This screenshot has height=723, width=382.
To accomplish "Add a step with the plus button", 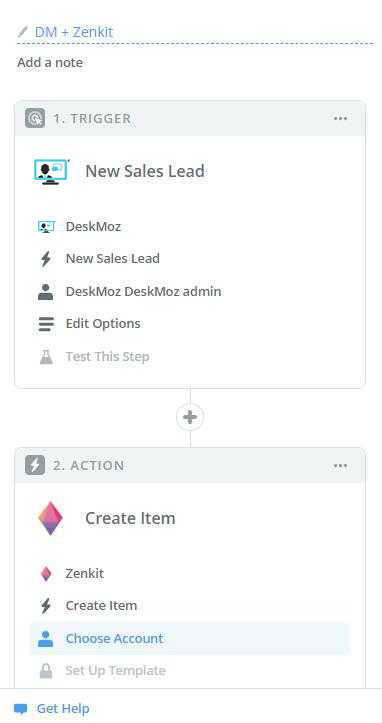I will 190,417.
